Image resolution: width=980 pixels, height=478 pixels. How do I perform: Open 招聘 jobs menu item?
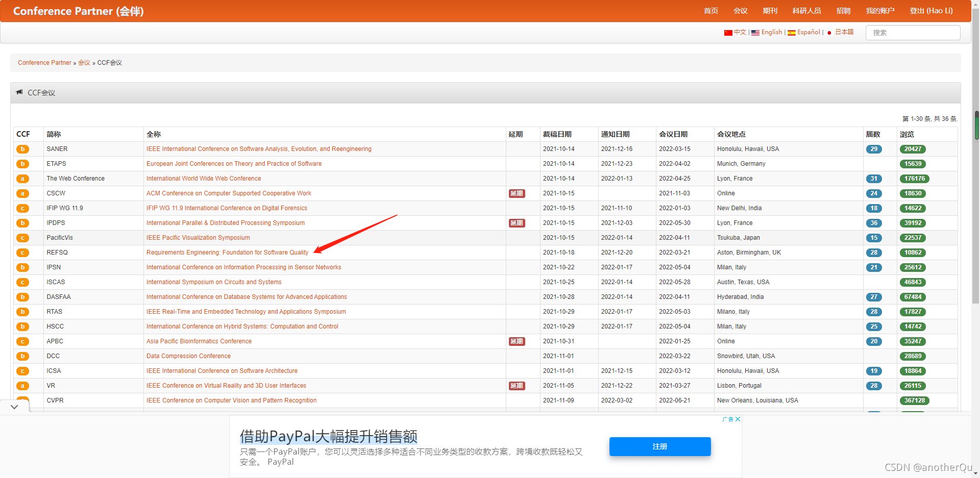click(x=843, y=11)
